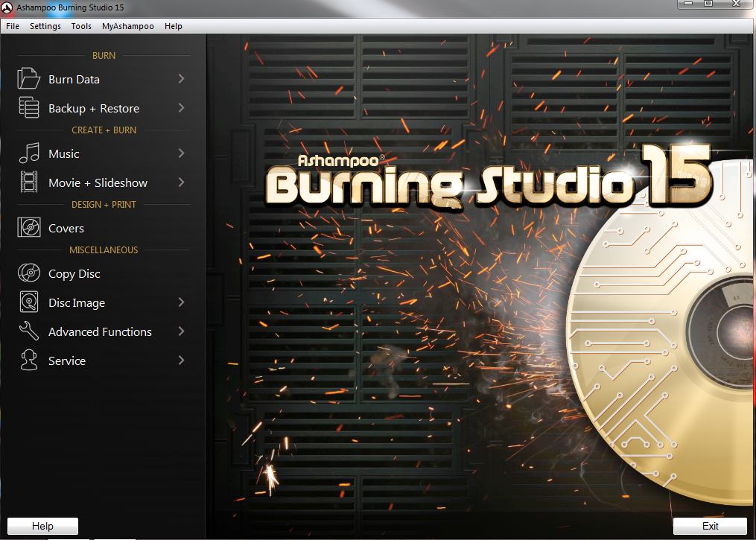Close the Ashampoo Burning Studio window

point(736,4)
